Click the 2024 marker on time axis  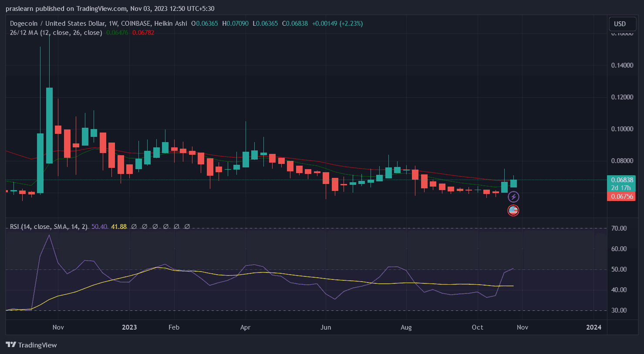593,327
